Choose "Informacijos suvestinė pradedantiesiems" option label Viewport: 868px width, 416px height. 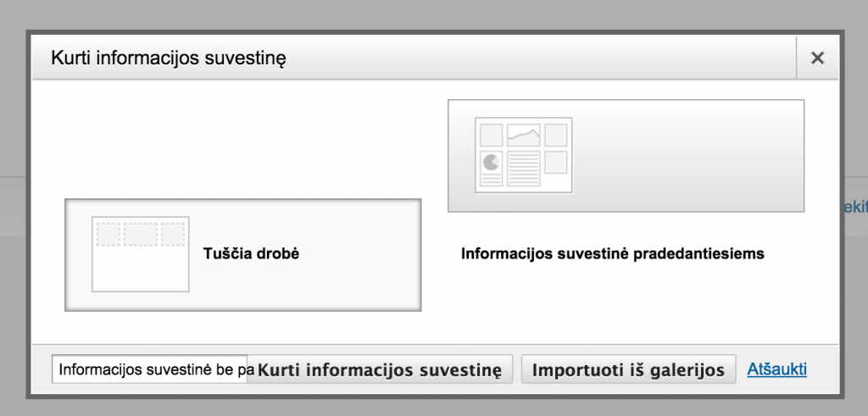pos(612,253)
